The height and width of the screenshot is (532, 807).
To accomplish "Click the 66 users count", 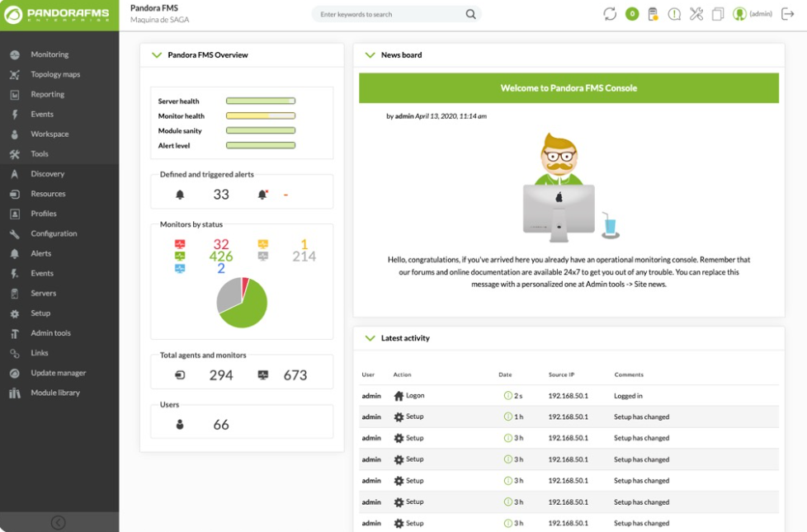I will tap(221, 425).
